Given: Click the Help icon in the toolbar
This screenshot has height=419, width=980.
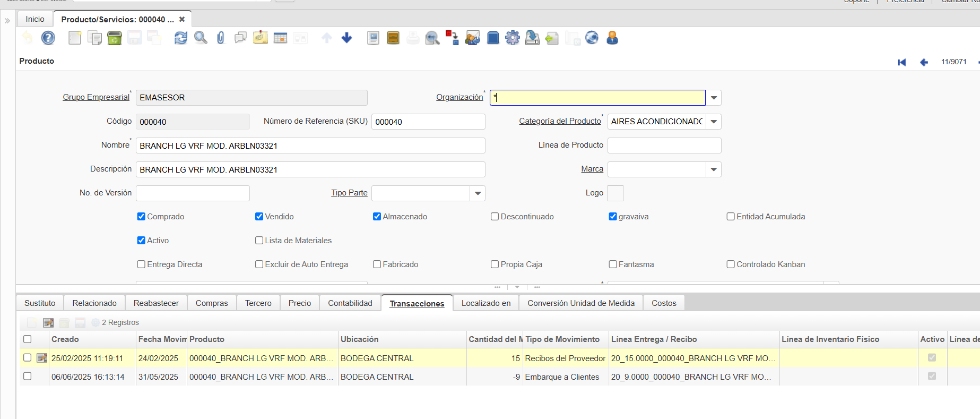Looking at the screenshot, I should point(48,38).
